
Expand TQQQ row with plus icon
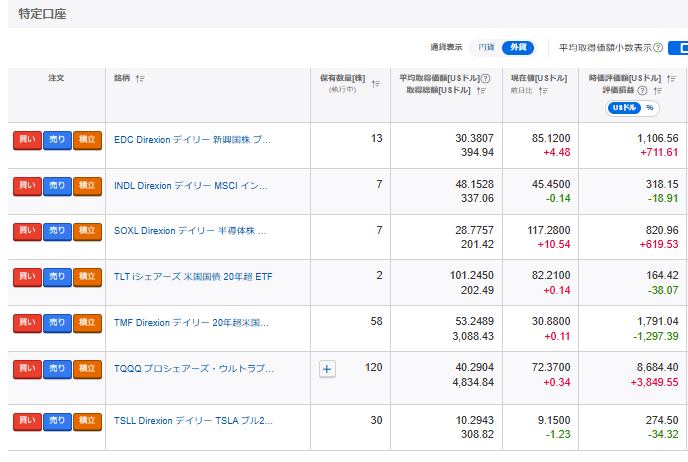(x=327, y=369)
